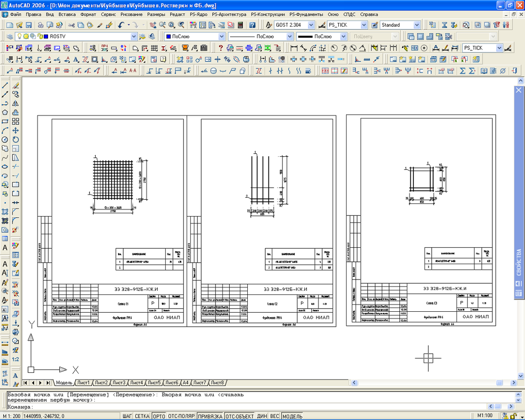Select the Circle draw tool
The image size is (525, 420).
click(5, 140)
